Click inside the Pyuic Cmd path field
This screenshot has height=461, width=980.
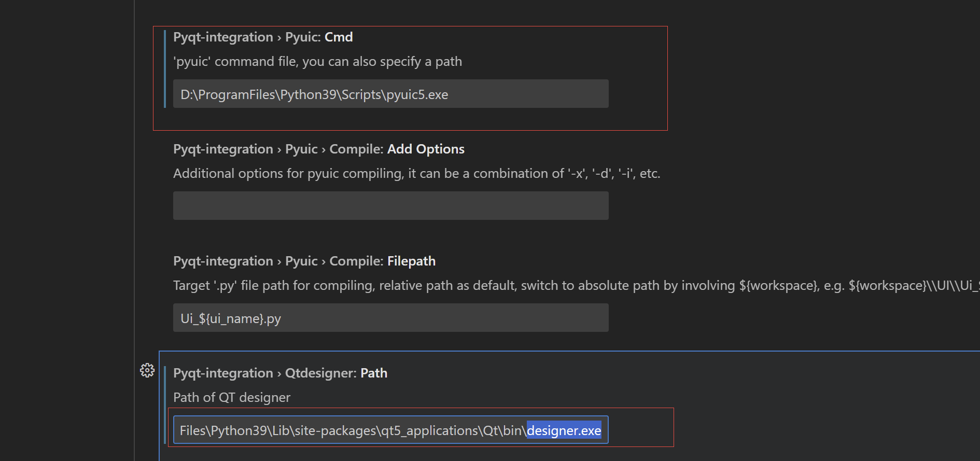coord(390,94)
